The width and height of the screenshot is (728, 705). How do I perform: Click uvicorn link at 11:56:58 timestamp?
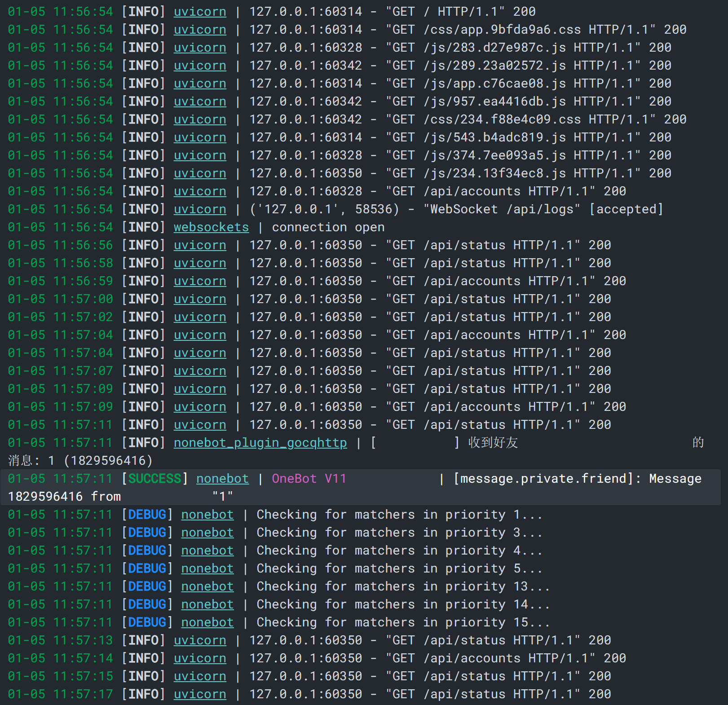click(200, 263)
